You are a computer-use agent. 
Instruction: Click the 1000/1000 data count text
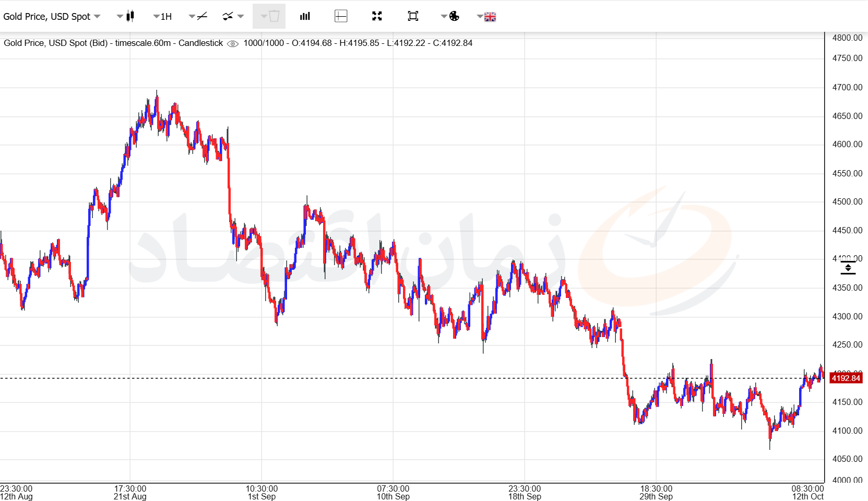(x=264, y=43)
